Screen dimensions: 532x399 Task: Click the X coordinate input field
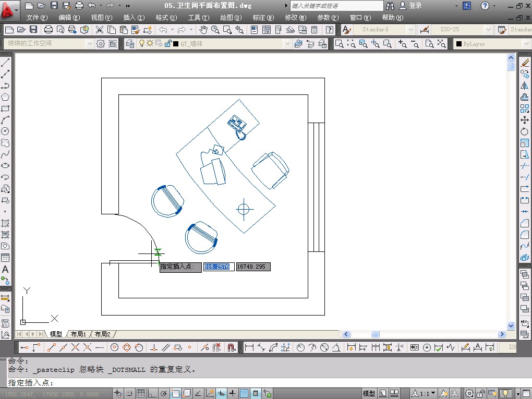pyautogui.click(x=219, y=267)
